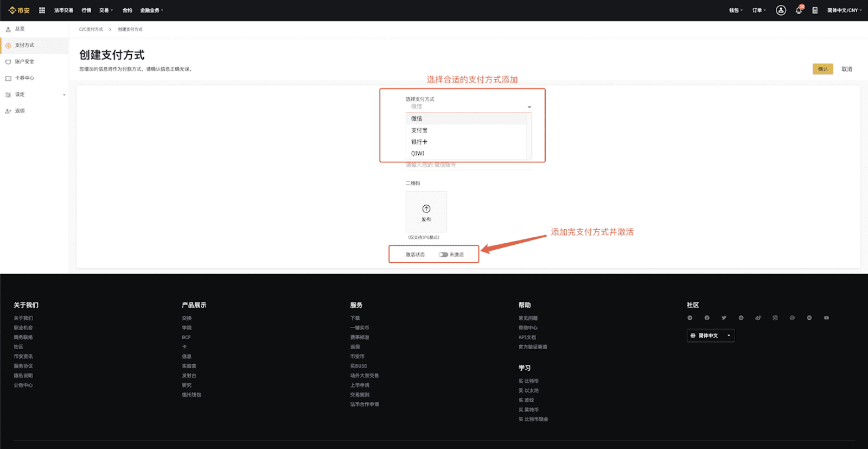Expand the 设定 settings submenu in the sidebar
This screenshot has height=449, width=868.
click(x=64, y=95)
